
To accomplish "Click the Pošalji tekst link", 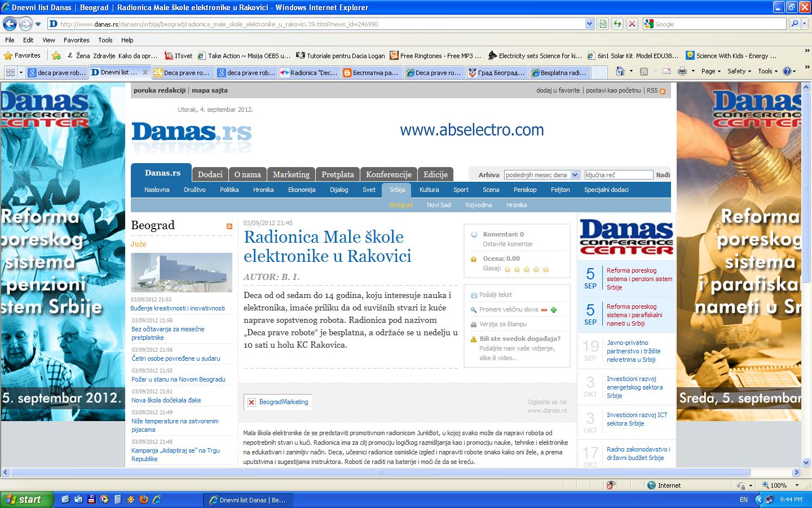I will (x=496, y=295).
